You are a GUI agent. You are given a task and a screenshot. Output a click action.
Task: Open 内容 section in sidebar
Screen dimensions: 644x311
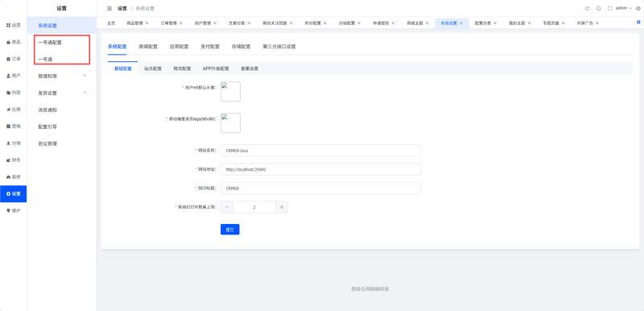(x=14, y=93)
